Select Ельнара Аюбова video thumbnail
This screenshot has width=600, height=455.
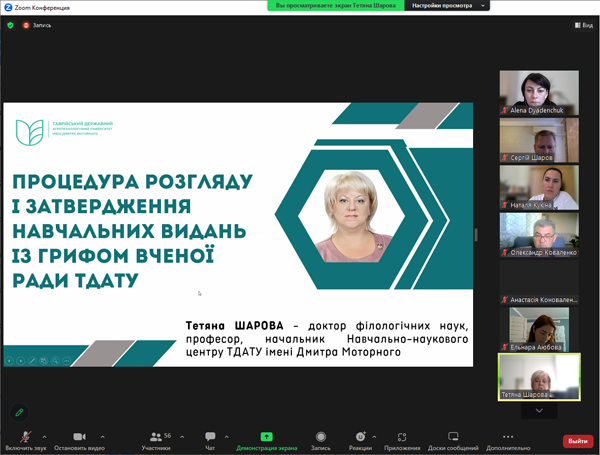click(539, 329)
